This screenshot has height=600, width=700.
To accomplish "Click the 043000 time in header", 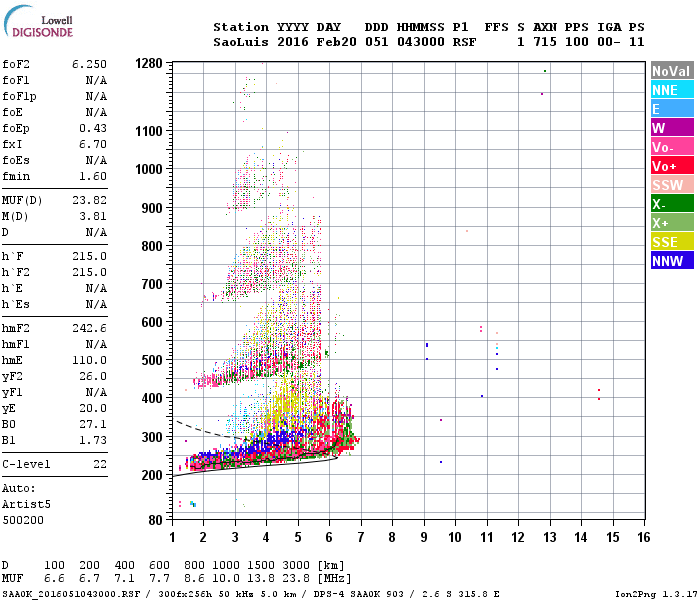I will [x=421, y=42].
